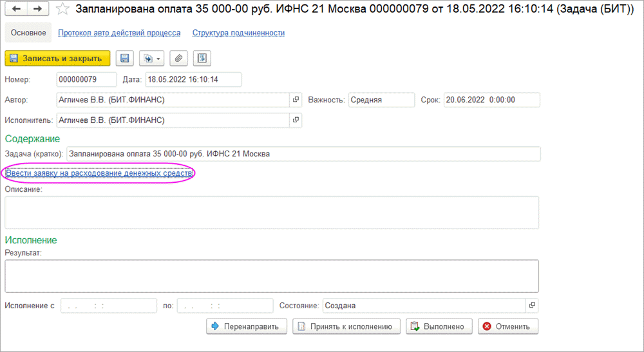The image size is (644, 352).
Task: Switch to Протокол авто действий процесса tab
Action: 119,33
